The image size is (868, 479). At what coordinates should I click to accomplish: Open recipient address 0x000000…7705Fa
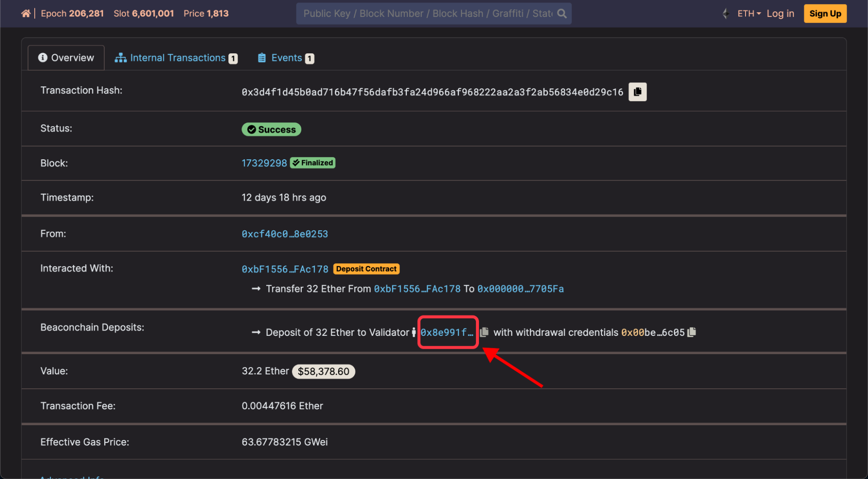pos(520,289)
